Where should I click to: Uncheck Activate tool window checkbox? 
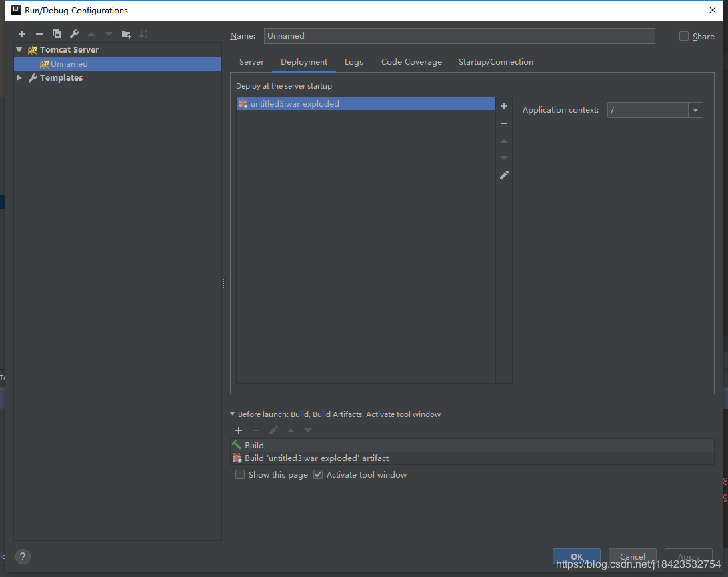[318, 475]
